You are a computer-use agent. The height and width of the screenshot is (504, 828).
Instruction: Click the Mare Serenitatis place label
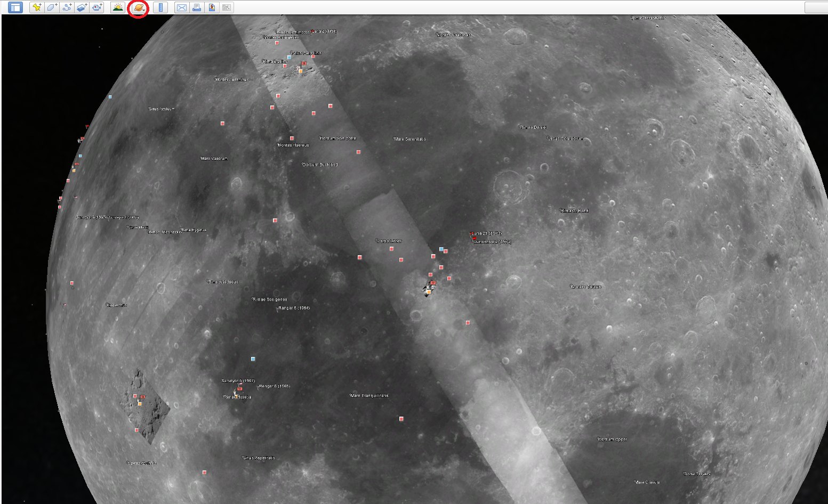(x=410, y=139)
